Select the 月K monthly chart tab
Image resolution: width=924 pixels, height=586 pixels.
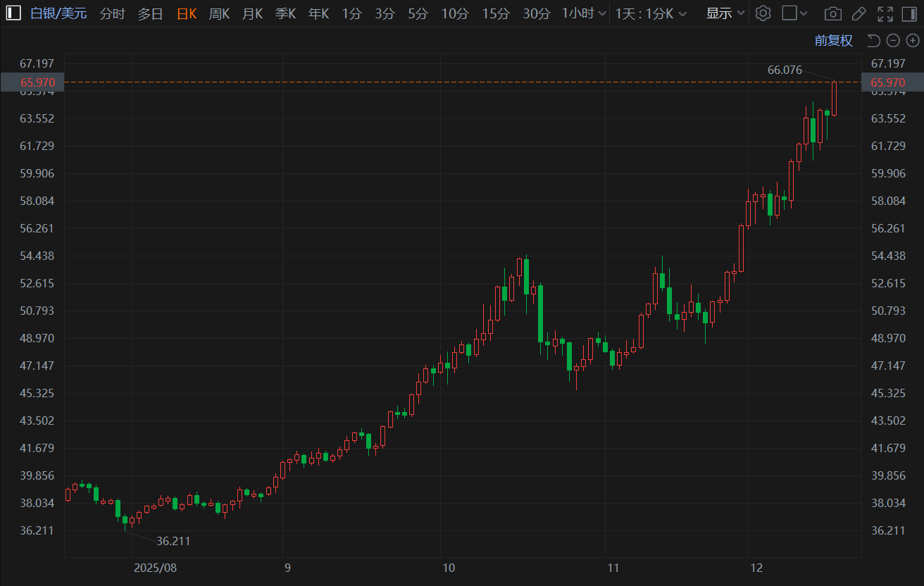[252, 13]
